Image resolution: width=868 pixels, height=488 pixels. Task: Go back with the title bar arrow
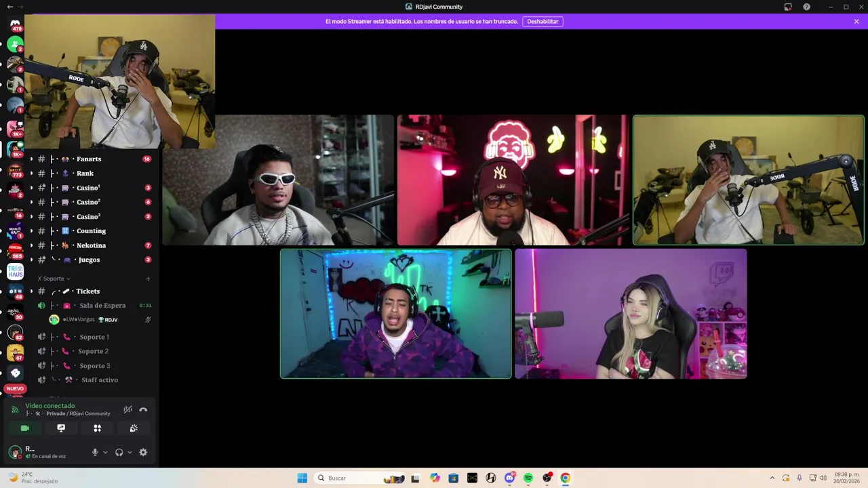coord(9,7)
